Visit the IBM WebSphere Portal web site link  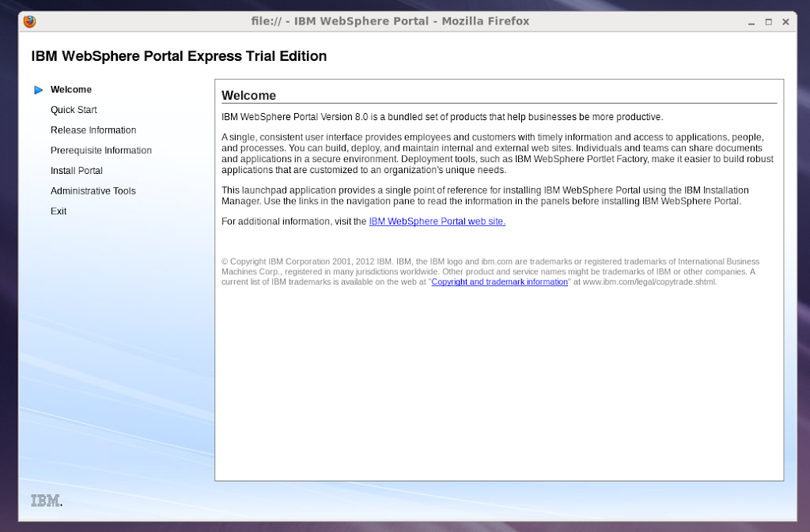[x=437, y=222]
